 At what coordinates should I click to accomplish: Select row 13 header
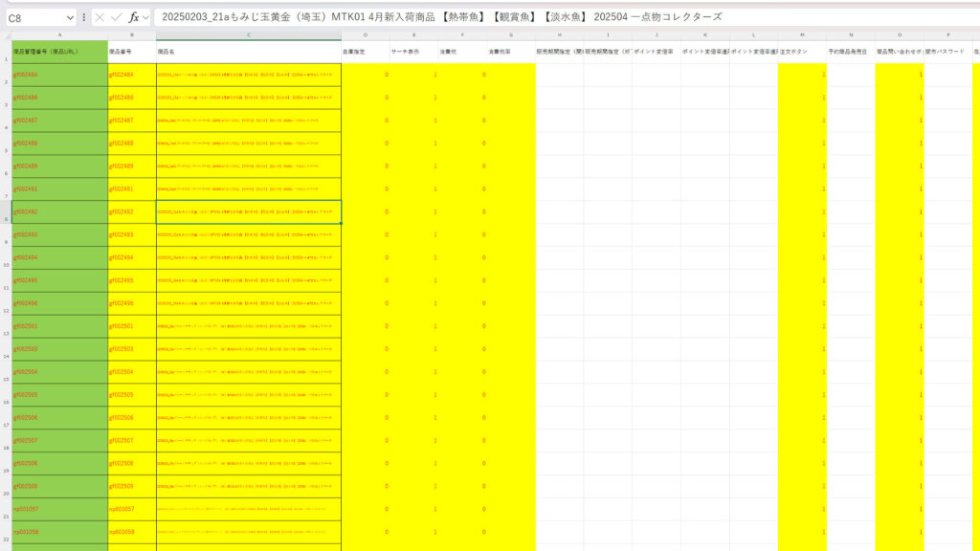pos(6,326)
